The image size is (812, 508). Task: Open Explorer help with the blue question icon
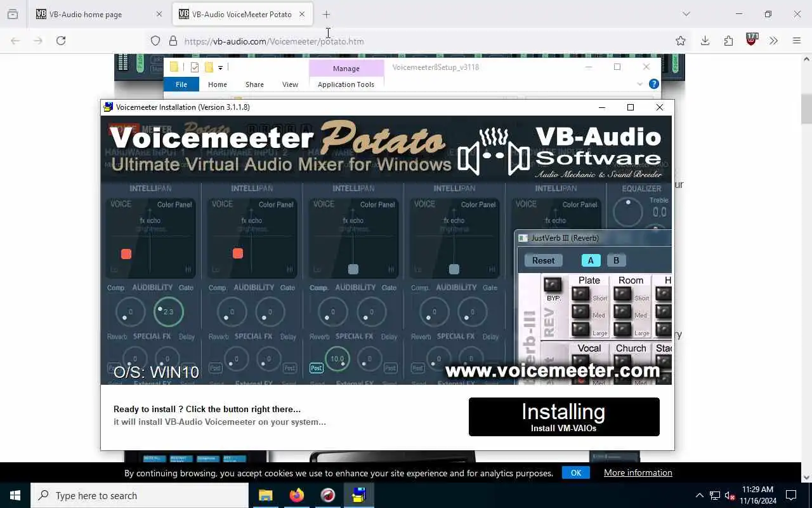tap(654, 84)
